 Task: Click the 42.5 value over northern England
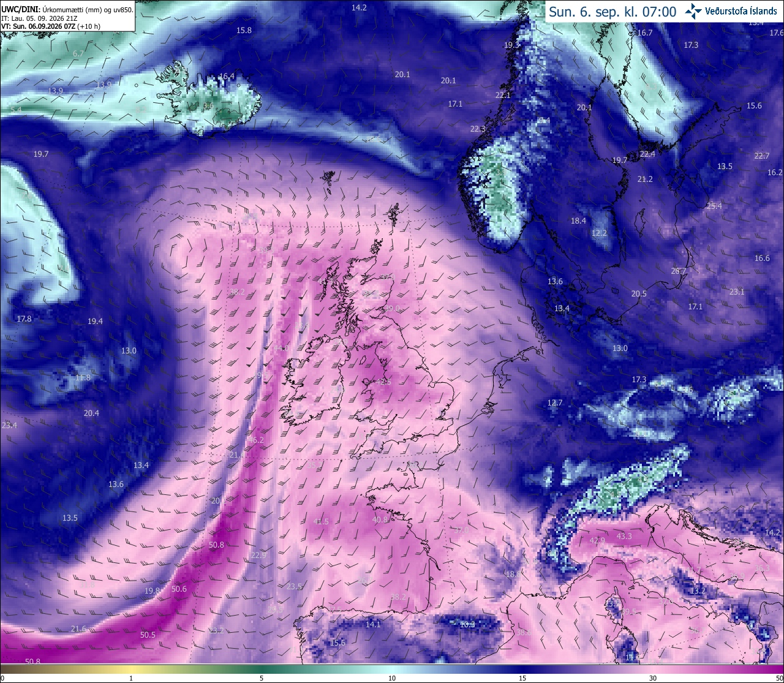[383, 382]
